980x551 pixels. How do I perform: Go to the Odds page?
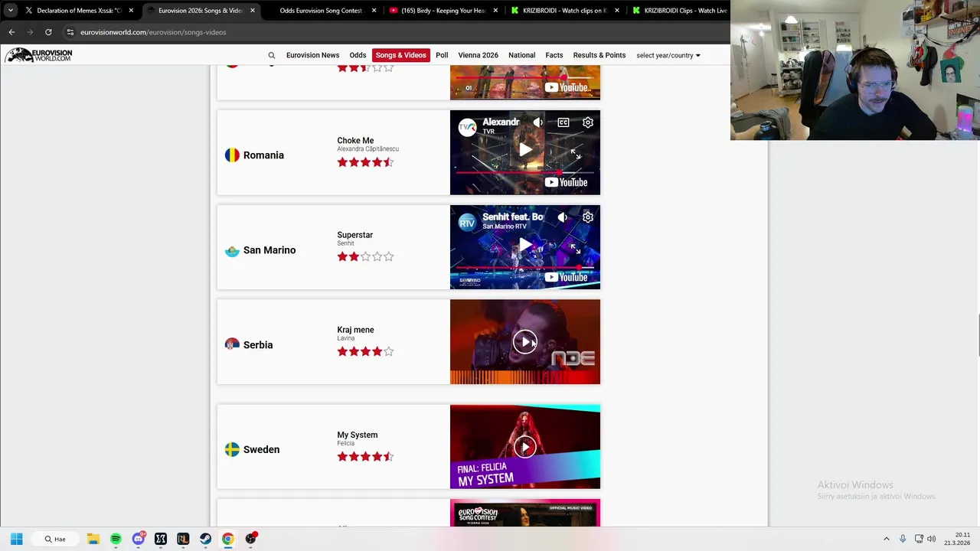pos(358,55)
